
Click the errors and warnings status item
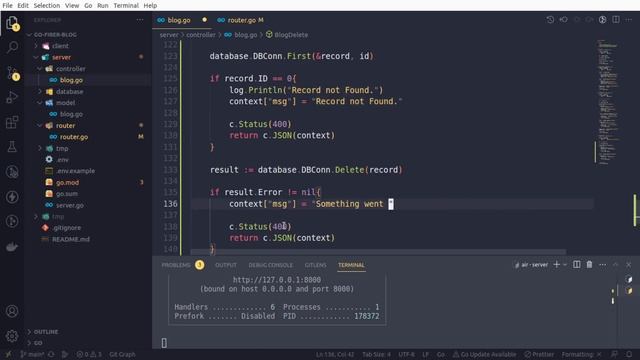(89, 354)
